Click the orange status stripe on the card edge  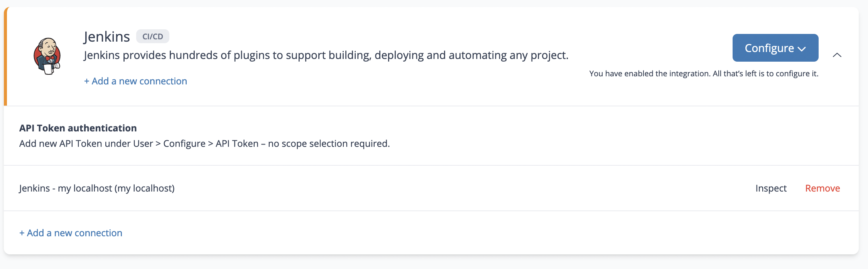coord(5,56)
